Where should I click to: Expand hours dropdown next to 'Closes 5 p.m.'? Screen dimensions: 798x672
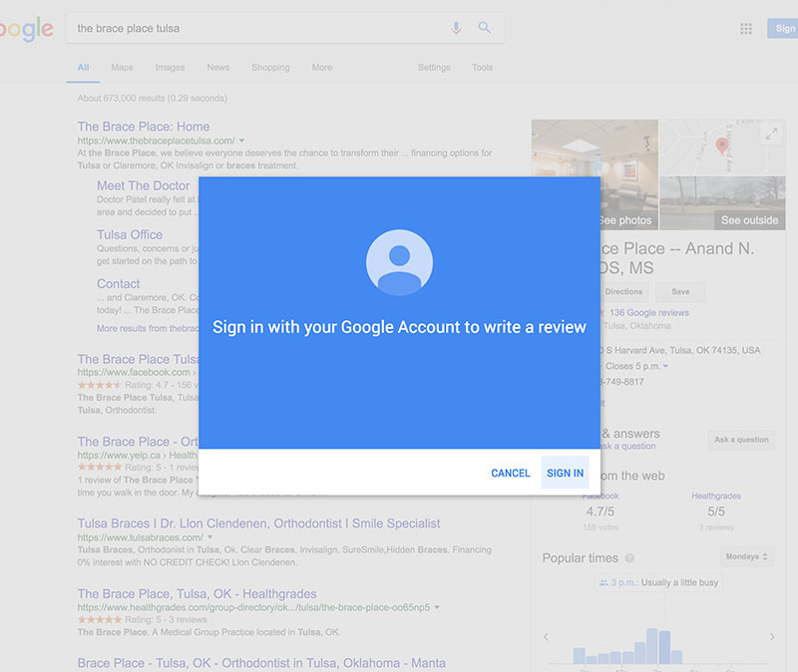[x=665, y=366]
